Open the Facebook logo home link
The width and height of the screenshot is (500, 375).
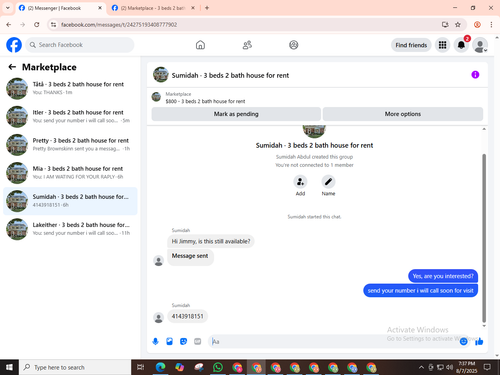14,45
